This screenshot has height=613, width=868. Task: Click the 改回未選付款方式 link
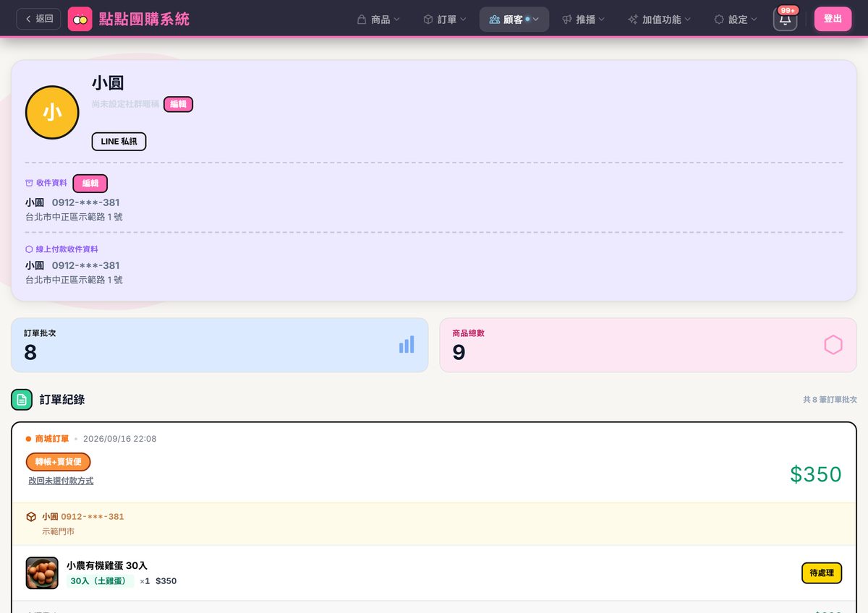pos(61,481)
